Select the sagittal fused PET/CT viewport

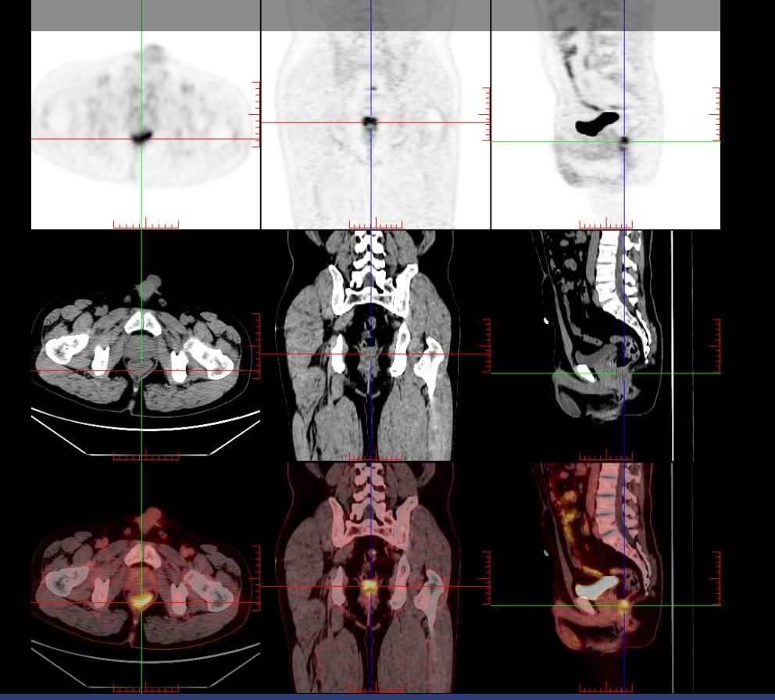coord(606,577)
